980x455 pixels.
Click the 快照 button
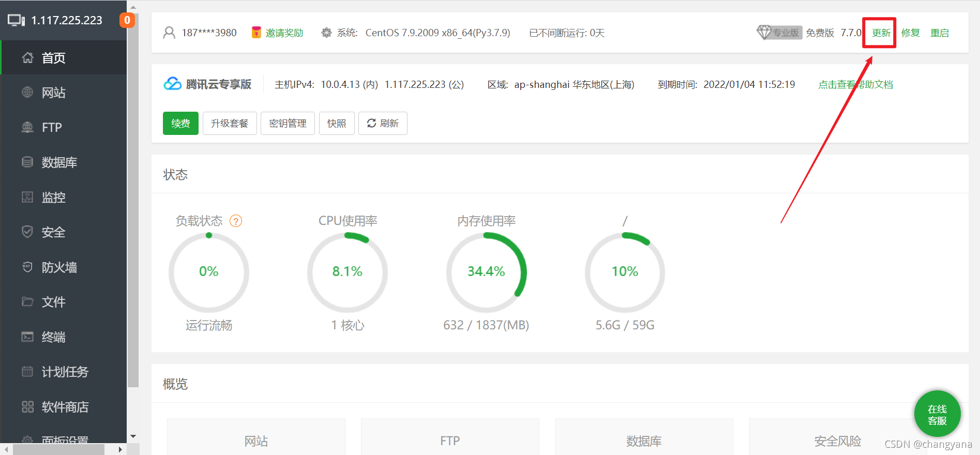pyautogui.click(x=337, y=123)
